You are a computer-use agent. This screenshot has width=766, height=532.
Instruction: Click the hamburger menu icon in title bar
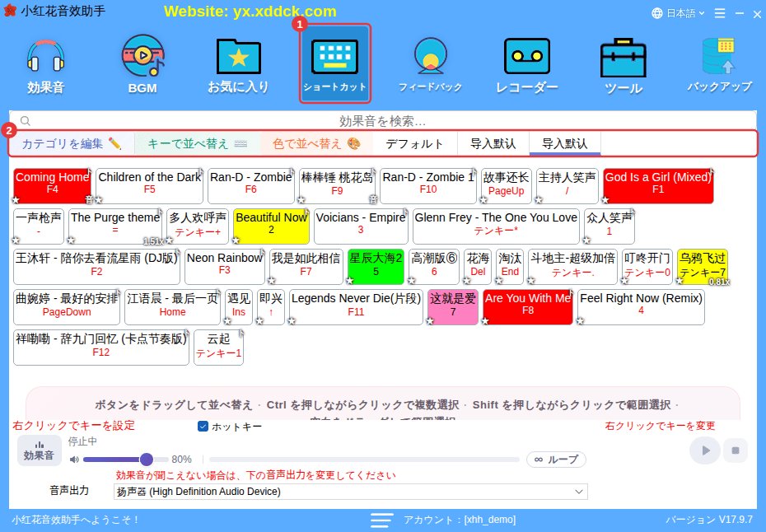click(x=720, y=13)
